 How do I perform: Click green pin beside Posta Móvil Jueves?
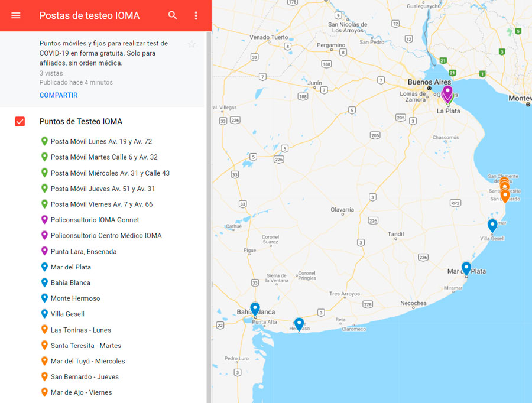click(44, 188)
